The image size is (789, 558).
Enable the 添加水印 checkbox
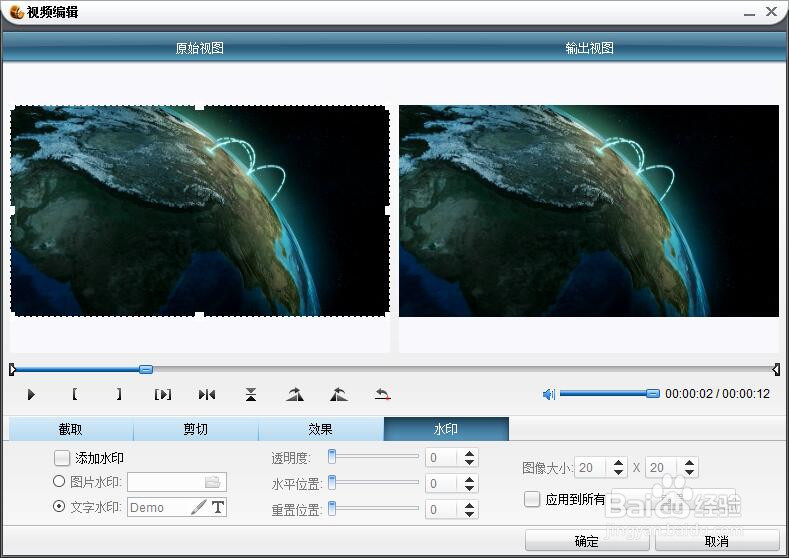61,458
